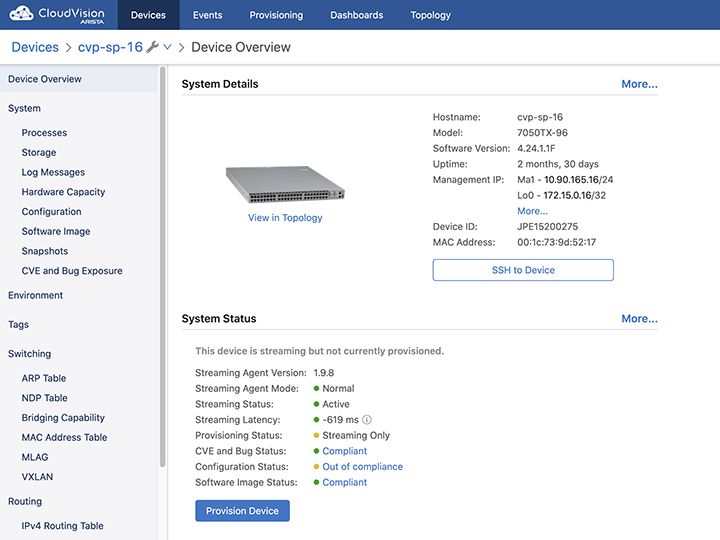Open CVE and Bug Exposure in sidebar
720x540 pixels.
72,271
